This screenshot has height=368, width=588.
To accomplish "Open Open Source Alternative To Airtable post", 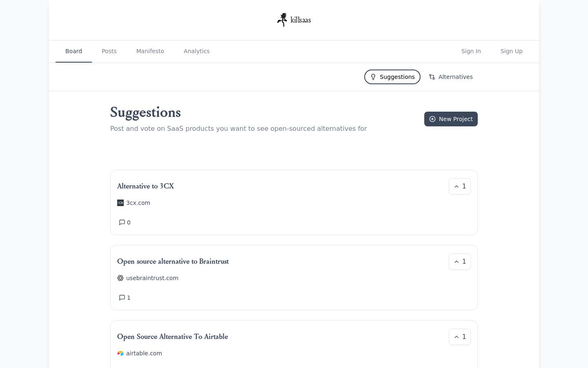I will pos(172,337).
